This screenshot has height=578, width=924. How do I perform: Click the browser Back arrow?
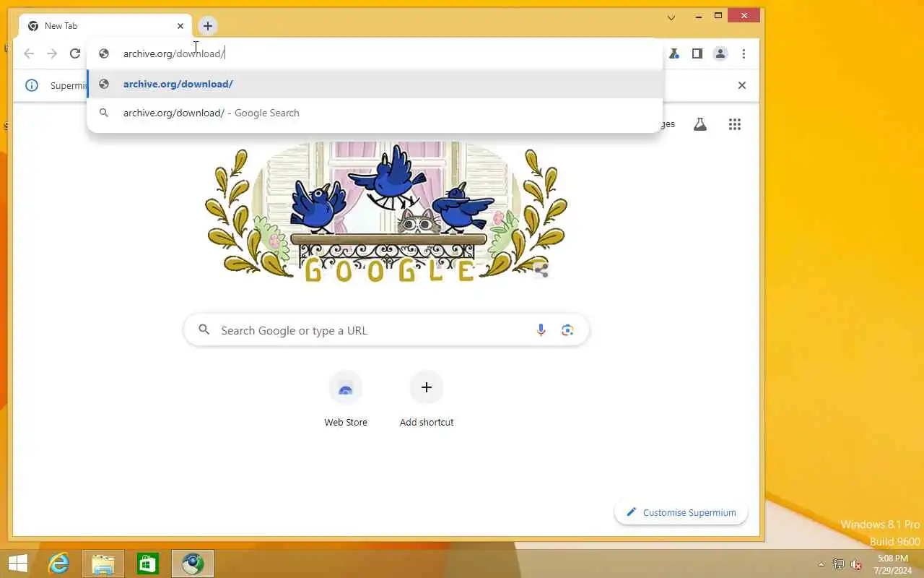coord(29,53)
